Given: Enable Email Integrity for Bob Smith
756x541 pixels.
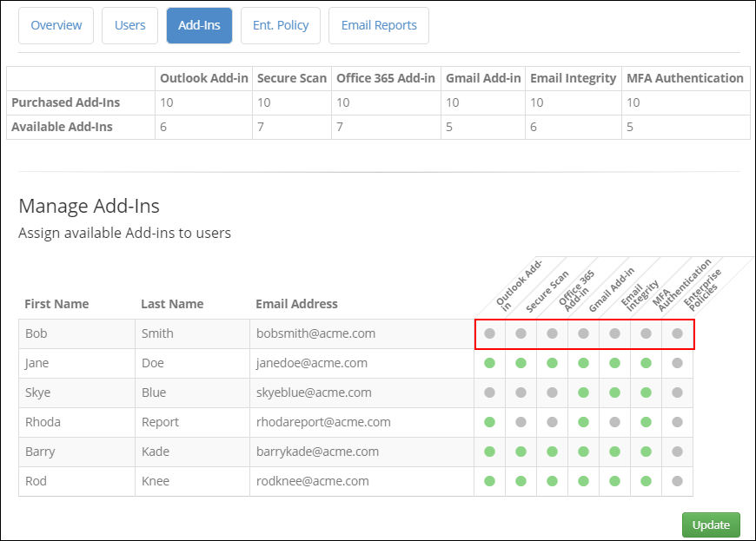Looking at the screenshot, I should (614, 333).
